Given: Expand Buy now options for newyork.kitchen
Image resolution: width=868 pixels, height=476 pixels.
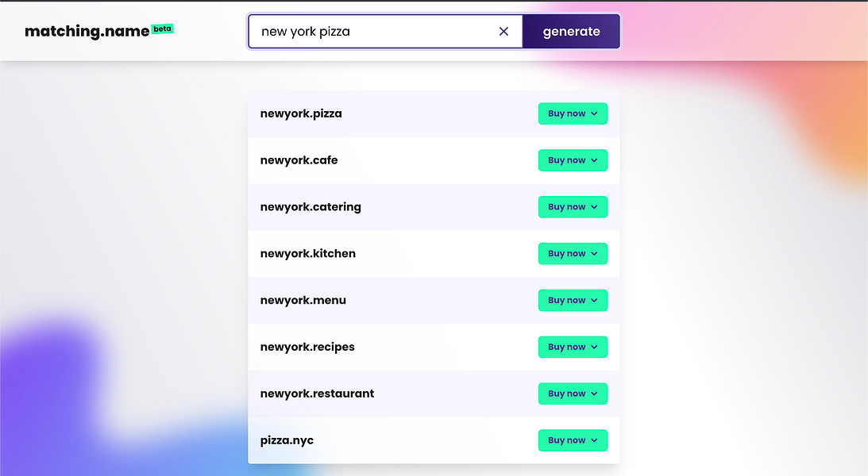Looking at the screenshot, I should coord(573,254).
